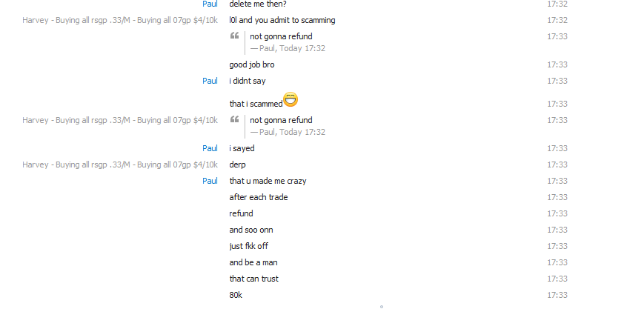Click Harvey's name beside 'derp' message
The width and height of the screenshot is (644, 309).
[x=120, y=165]
